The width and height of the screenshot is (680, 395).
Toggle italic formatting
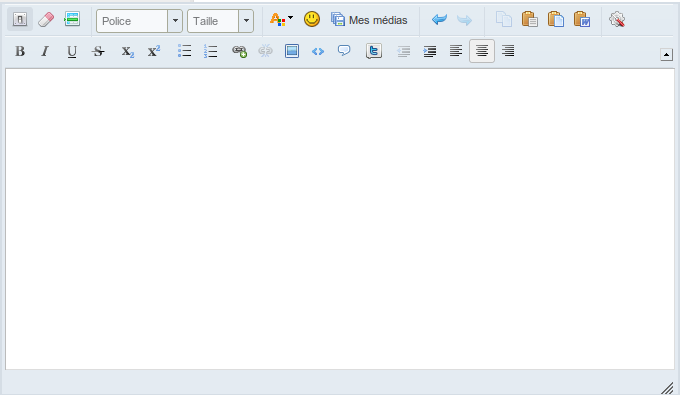click(x=45, y=51)
